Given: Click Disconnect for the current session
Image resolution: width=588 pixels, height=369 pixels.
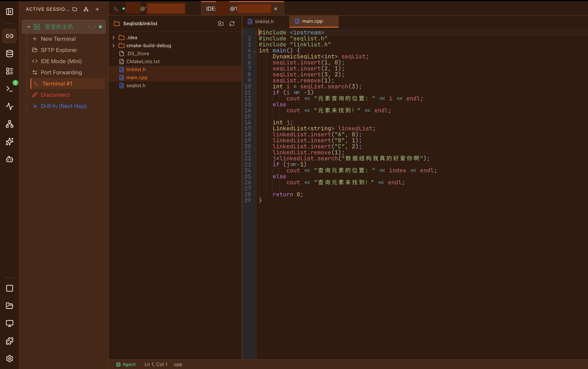Looking at the screenshot, I should click(x=55, y=95).
